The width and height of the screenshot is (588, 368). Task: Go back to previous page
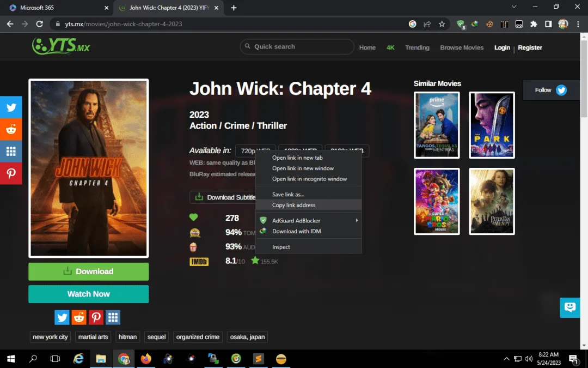click(x=10, y=24)
